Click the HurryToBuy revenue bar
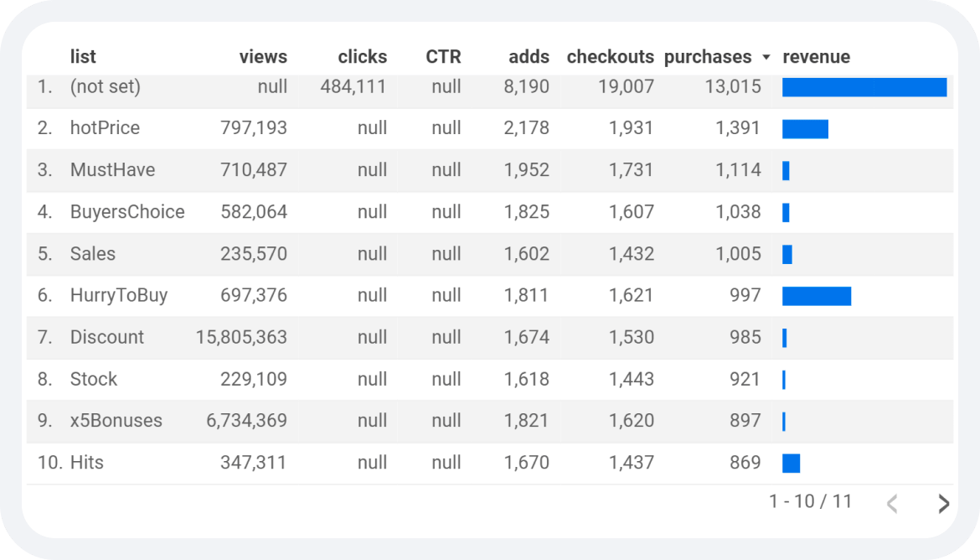Image resolution: width=980 pixels, height=560 pixels. pyautogui.click(x=817, y=296)
